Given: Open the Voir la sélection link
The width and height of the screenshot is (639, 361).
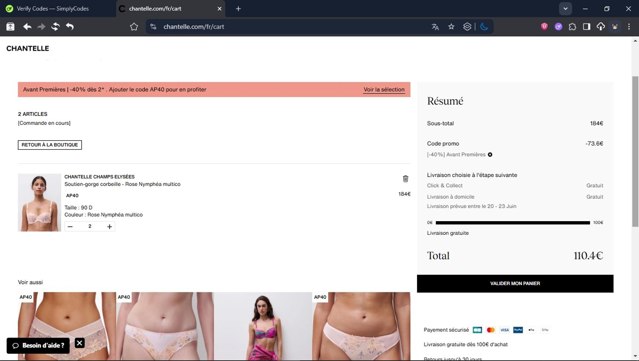Looking at the screenshot, I should click(384, 90).
